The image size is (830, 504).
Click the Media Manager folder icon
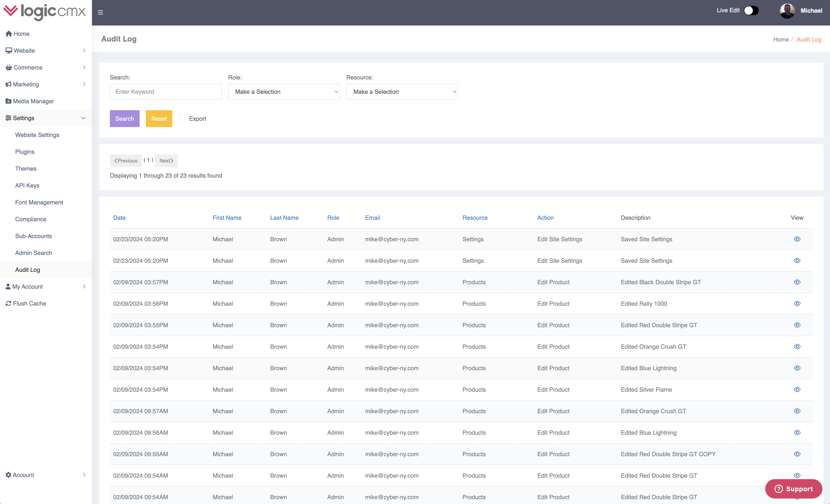pyautogui.click(x=8, y=101)
